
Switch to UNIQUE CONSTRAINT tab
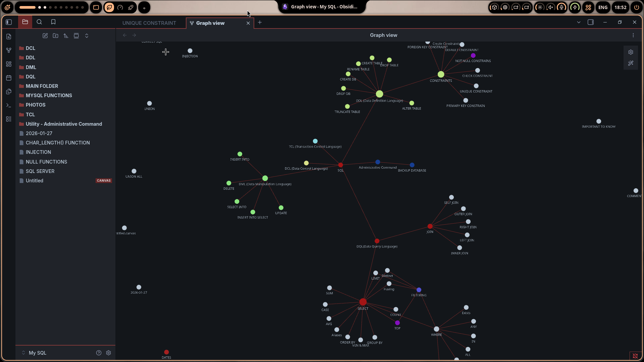click(x=149, y=23)
